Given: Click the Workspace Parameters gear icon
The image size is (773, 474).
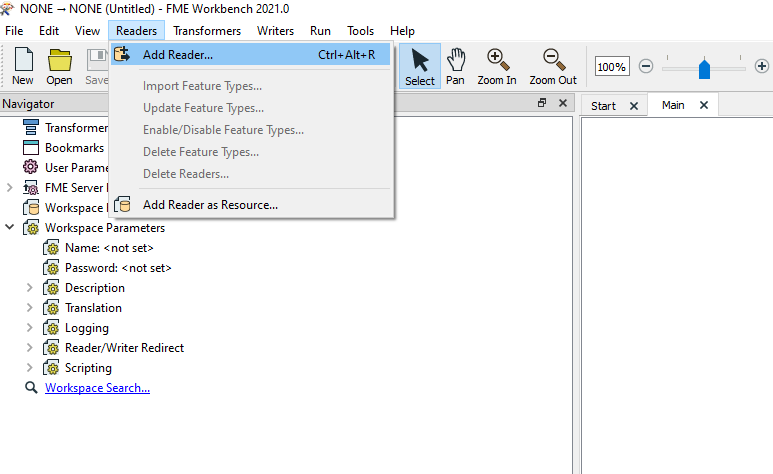Looking at the screenshot, I should [31, 228].
